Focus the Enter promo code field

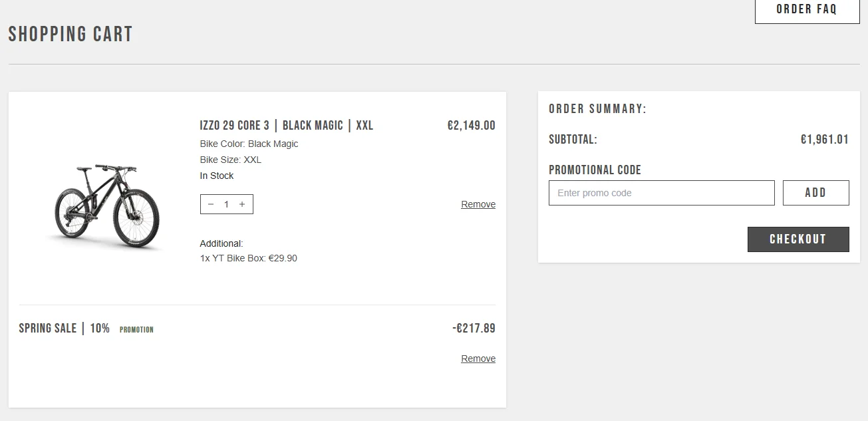click(x=661, y=193)
